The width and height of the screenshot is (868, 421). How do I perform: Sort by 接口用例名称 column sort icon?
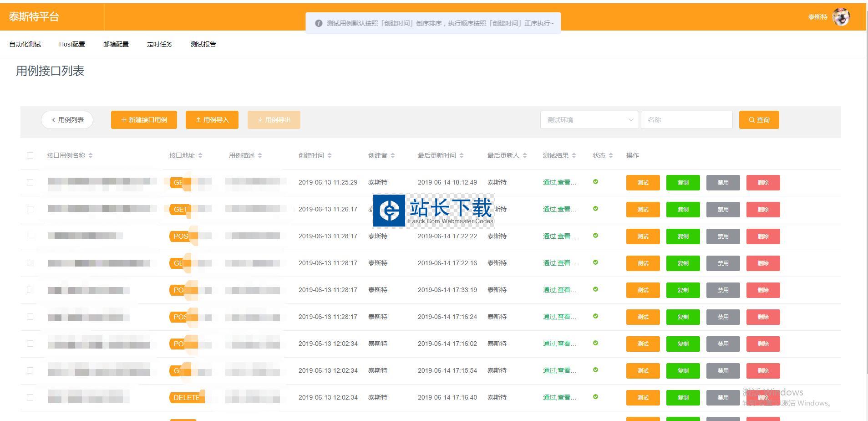(91, 155)
